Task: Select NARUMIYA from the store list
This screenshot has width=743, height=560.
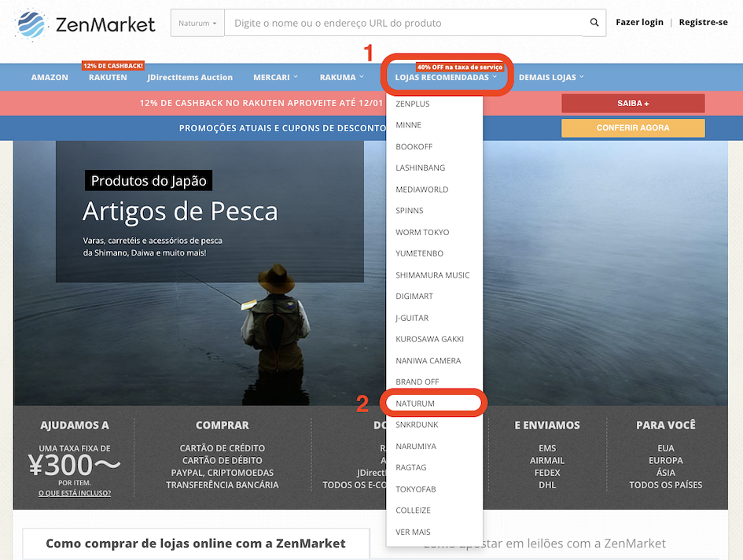Action: [416, 446]
